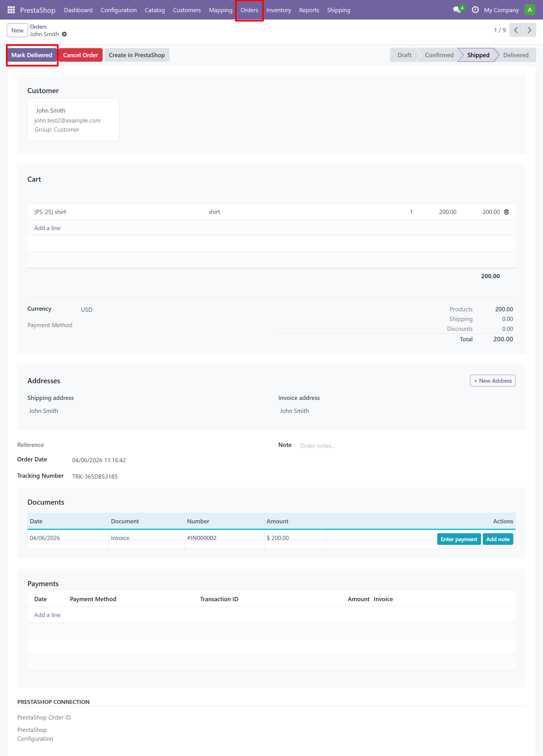The image size is (543, 756).
Task: Open the apps grid menu icon
Action: click(x=11, y=10)
